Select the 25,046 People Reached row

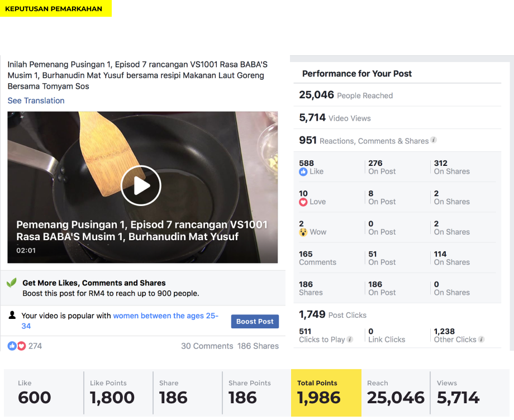coord(397,95)
